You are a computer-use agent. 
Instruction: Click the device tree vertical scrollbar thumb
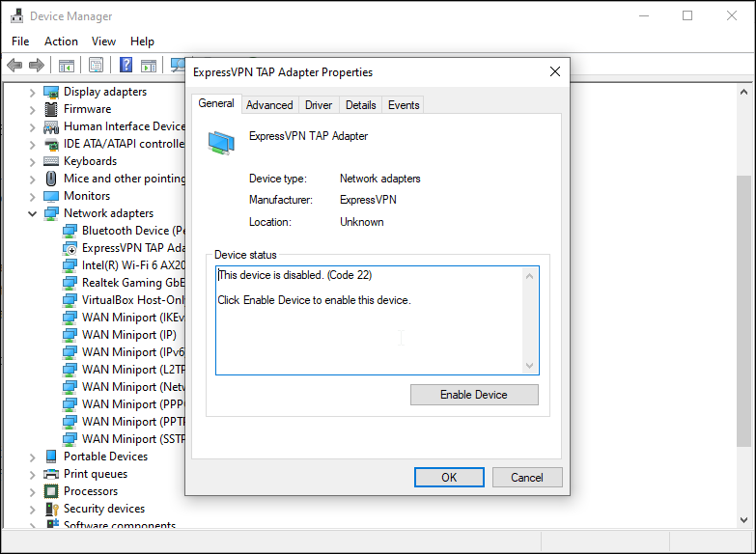click(x=743, y=311)
